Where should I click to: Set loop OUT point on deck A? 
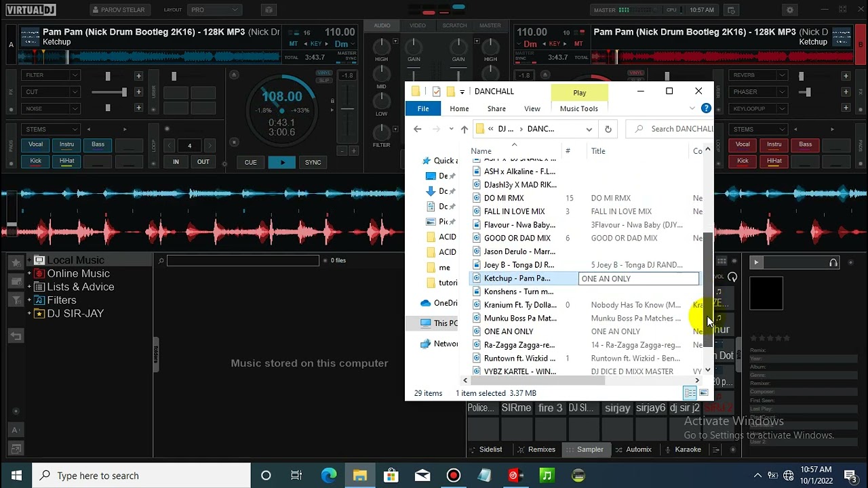tap(203, 162)
